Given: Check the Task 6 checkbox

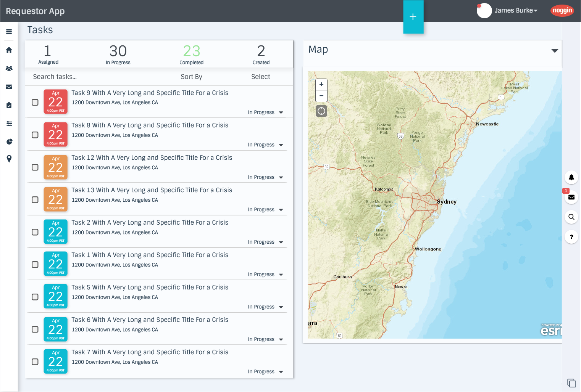Looking at the screenshot, I should (x=35, y=329).
